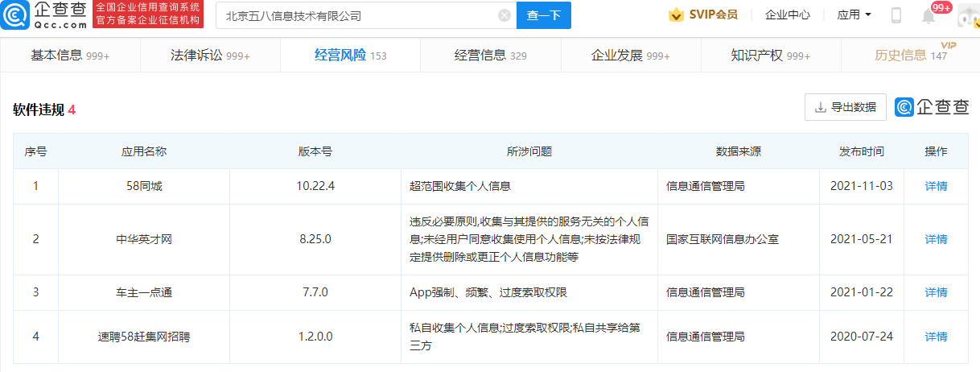Click the SVIP crown icon

click(x=676, y=14)
